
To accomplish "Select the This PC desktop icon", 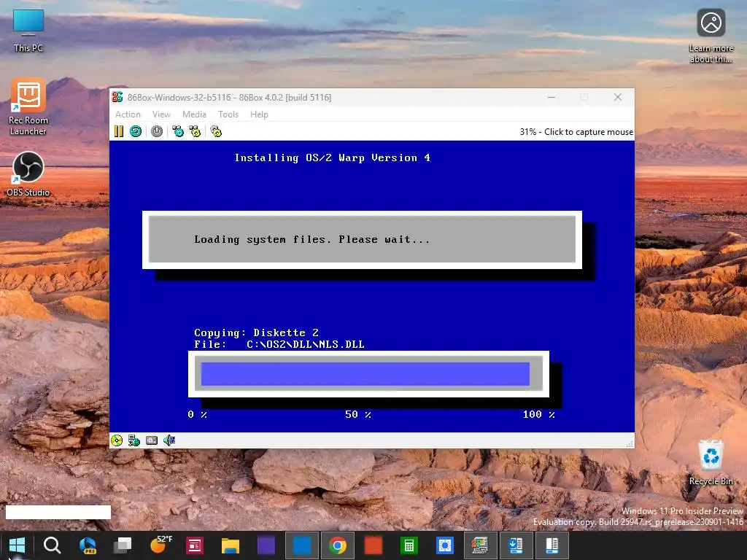I will [x=28, y=31].
